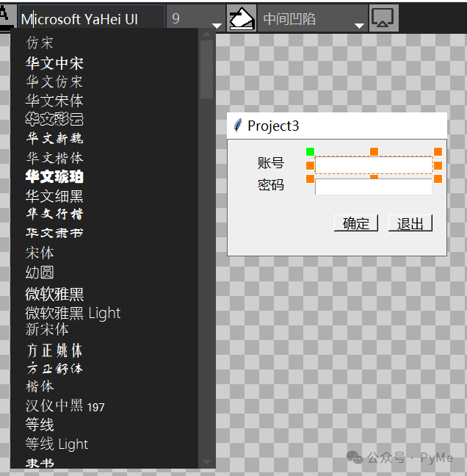Select 华文中宋 font from list
Screen dimensions: 467x476
(x=54, y=63)
